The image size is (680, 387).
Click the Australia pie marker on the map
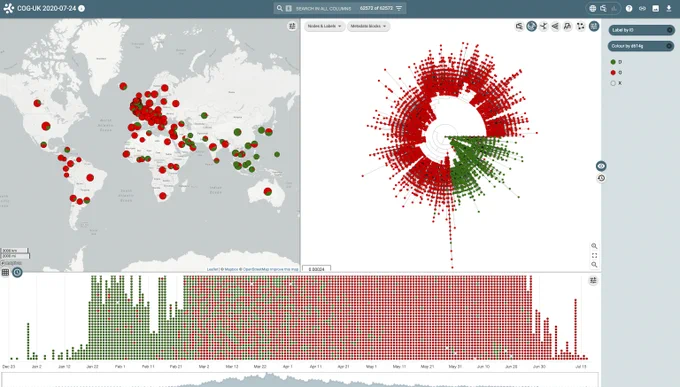pos(268,191)
